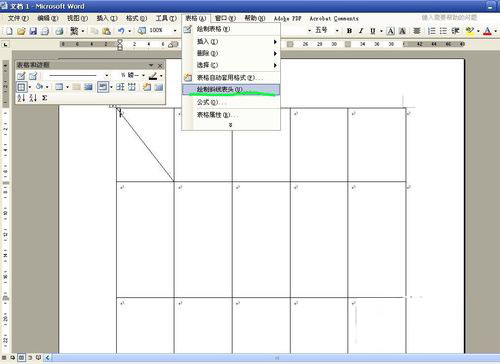The height and width of the screenshot is (364, 500).
Task: Open the 窗口(W) menu
Action: click(225, 18)
